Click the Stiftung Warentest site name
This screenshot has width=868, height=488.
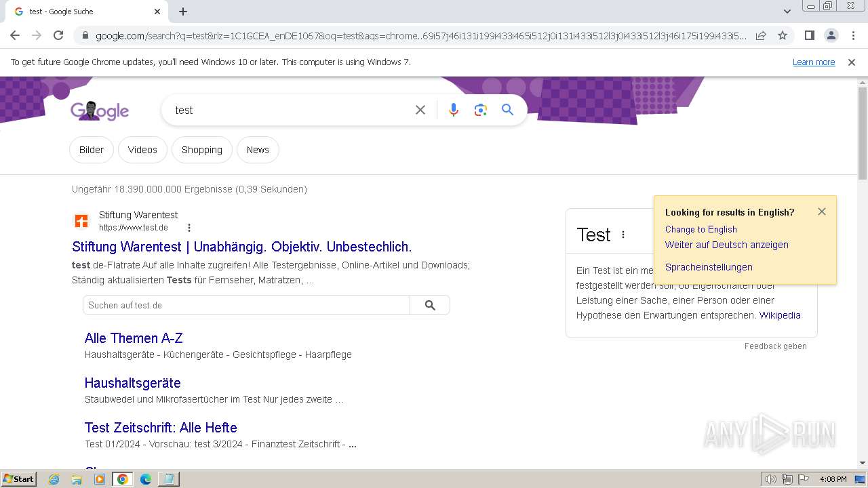pyautogui.click(x=138, y=215)
